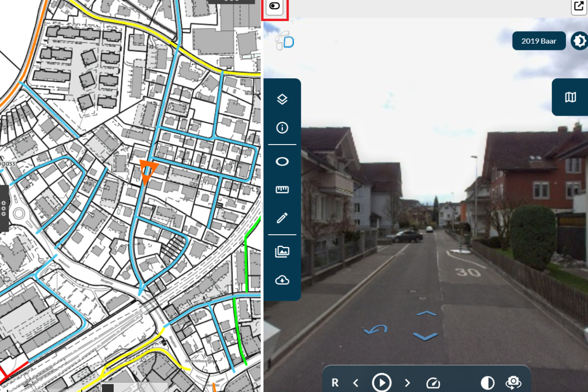
Task: Start playback with the play button
Action: click(x=382, y=383)
